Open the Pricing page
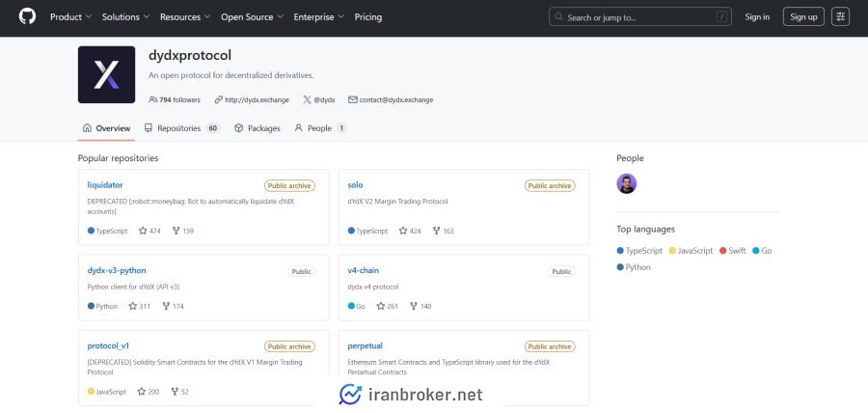 [x=368, y=17]
